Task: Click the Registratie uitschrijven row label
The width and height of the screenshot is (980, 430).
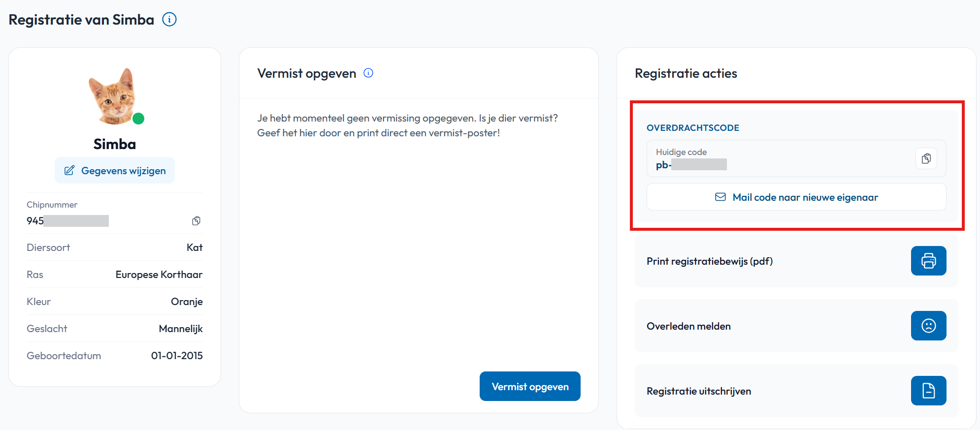Action: click(x=699, y=391)
